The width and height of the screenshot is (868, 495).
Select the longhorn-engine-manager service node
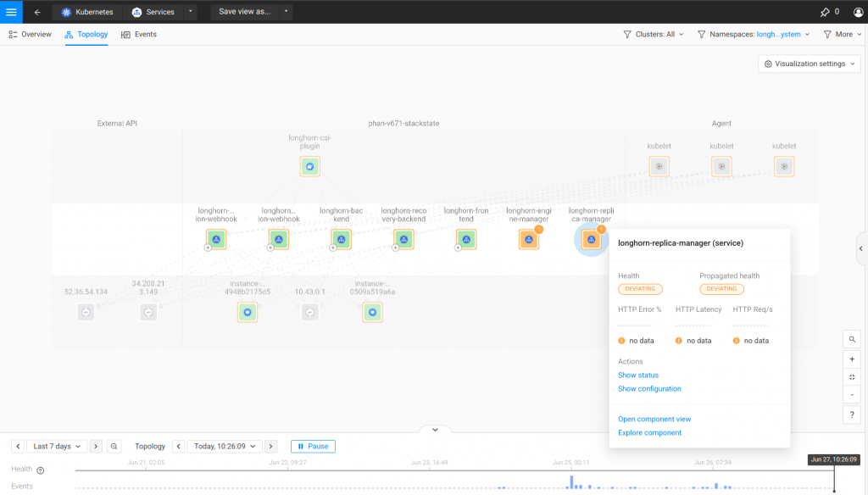coord(528,240)
